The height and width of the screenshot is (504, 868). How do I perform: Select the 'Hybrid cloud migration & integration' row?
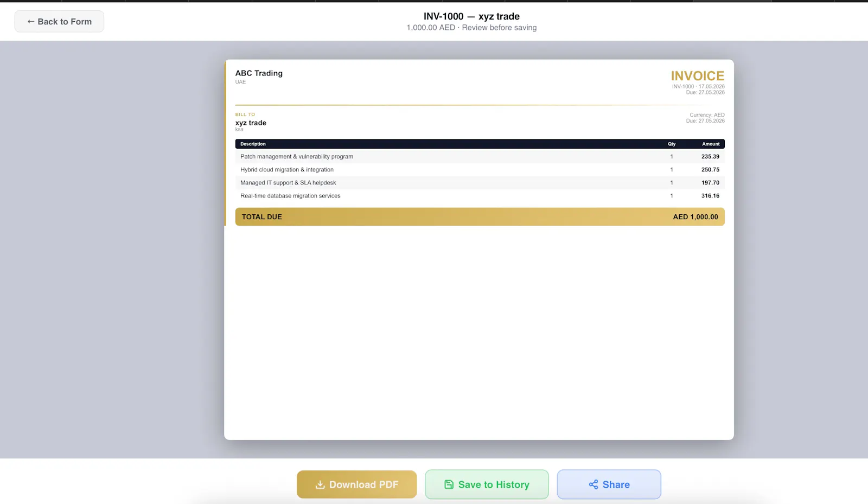[x=480, y=169]
